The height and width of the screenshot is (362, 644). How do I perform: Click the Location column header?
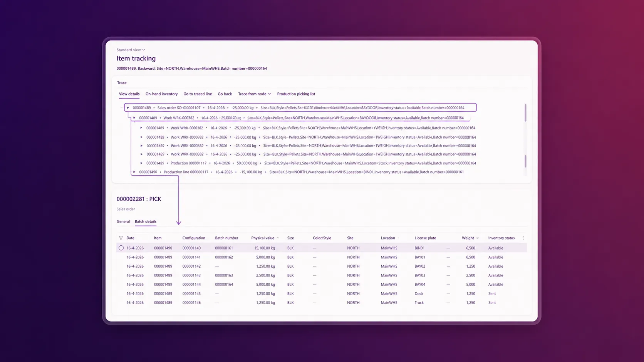[388, 238]
